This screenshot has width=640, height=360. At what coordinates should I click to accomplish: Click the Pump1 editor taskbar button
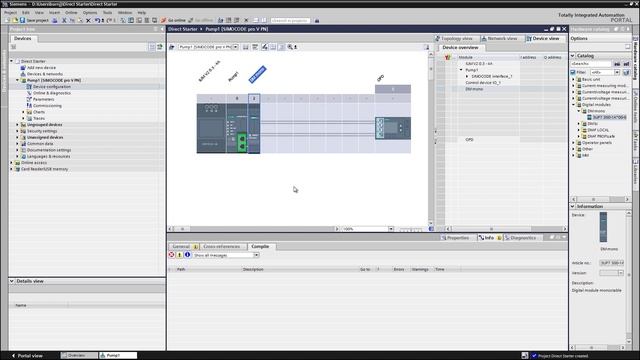pos(118,356)
